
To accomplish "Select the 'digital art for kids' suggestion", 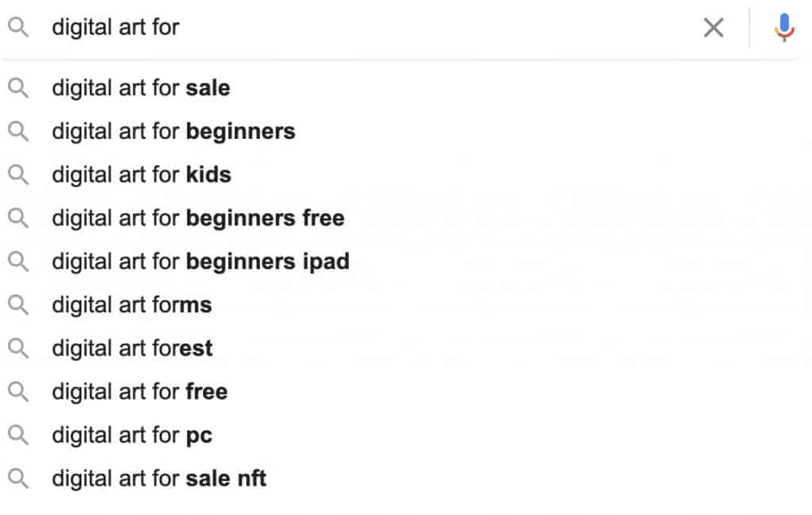I will (141, 175).
